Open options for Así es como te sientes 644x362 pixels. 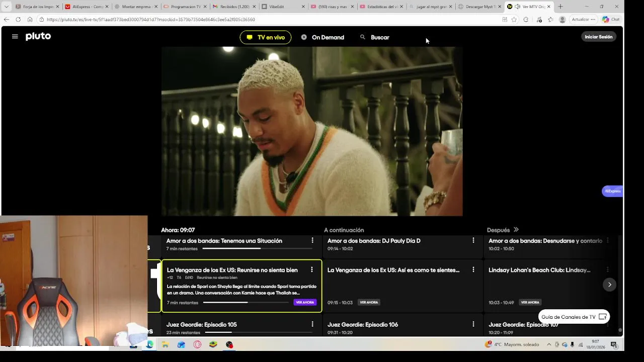coord(473,270)
